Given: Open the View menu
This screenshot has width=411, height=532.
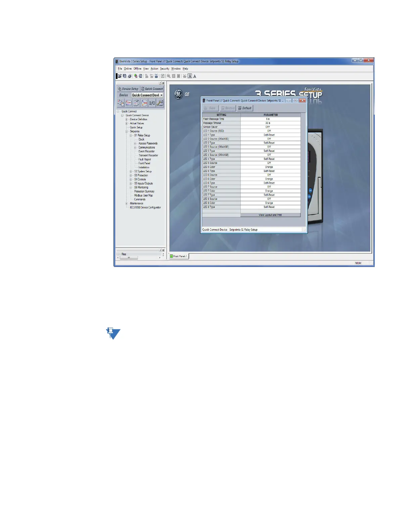Looking at the screenshot, I should [x=146, y=69].
